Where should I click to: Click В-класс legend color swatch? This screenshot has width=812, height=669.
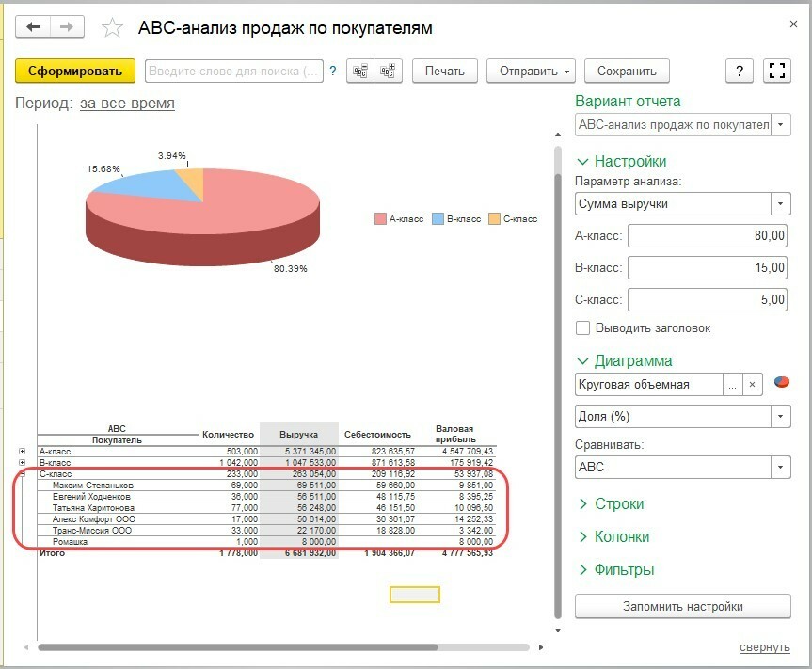[x=438, y=218]
